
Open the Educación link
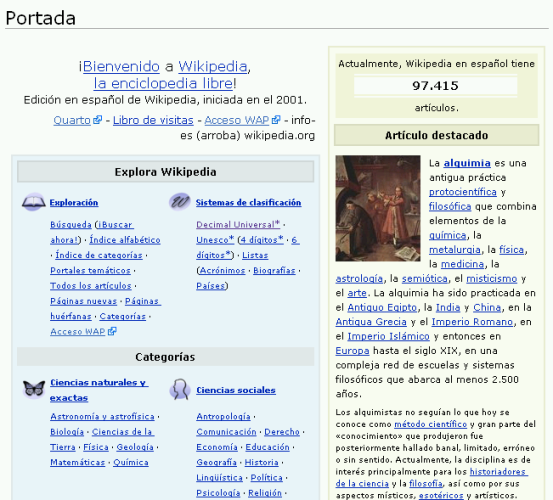click(267, 447)
